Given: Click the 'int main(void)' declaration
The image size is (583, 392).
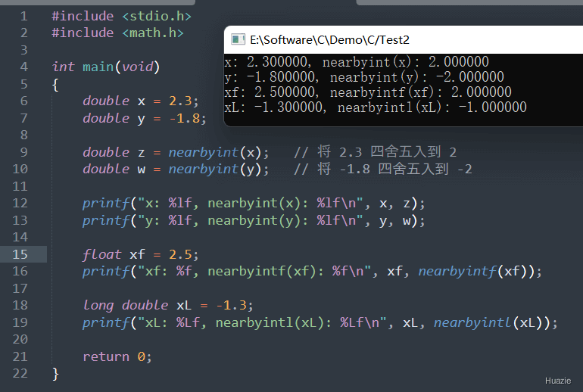Looking at the screenshot, I should [106, 67].
